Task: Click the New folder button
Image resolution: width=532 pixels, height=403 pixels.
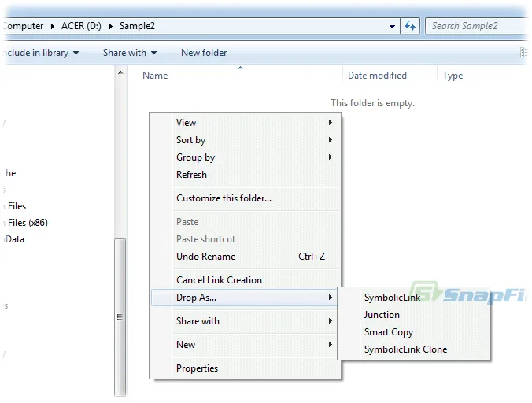Action: (x=204, y=53)
